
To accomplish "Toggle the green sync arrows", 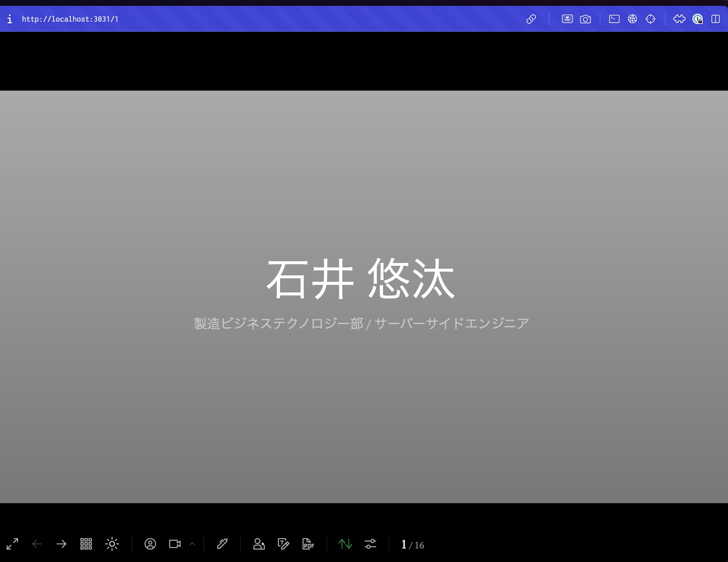I will coord(345,544).
